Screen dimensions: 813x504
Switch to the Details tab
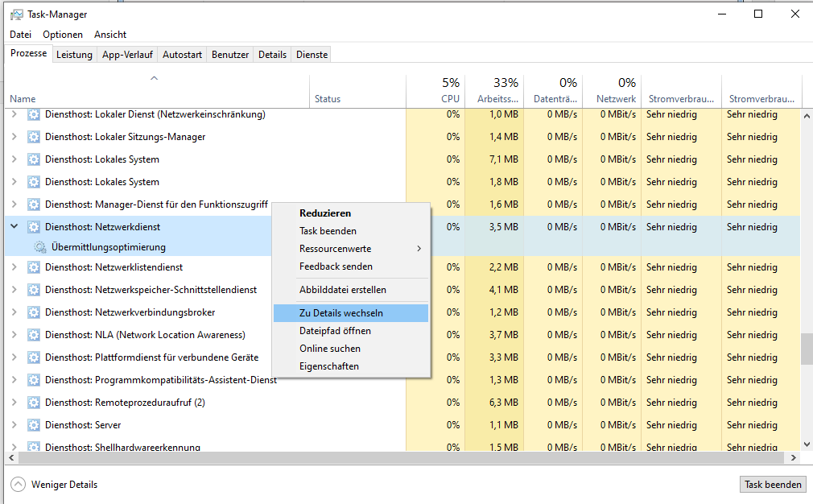point(272,55)
